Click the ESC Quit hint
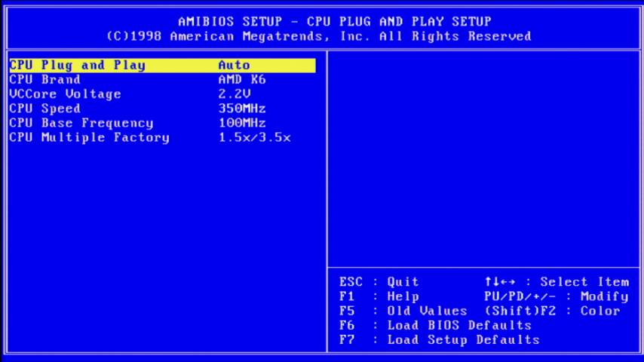Screen dimensions: 644x362 379,282
